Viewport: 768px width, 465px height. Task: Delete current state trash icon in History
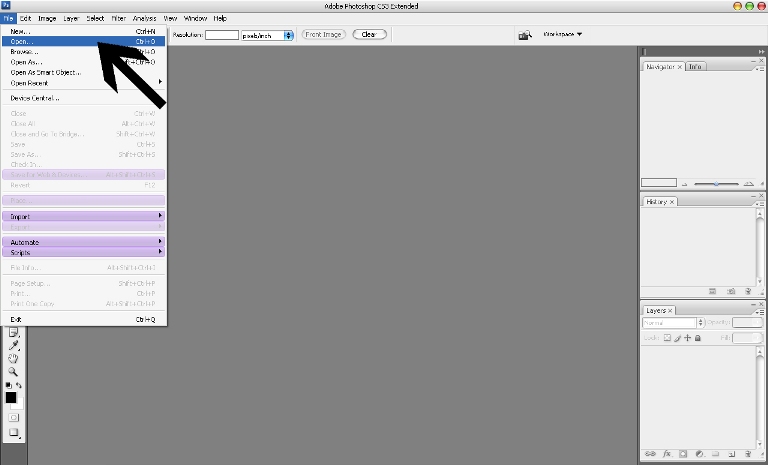click(748, 291)
